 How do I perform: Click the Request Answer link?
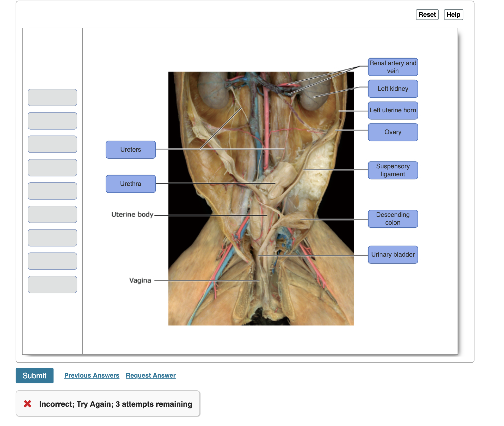tap(150, 375)
